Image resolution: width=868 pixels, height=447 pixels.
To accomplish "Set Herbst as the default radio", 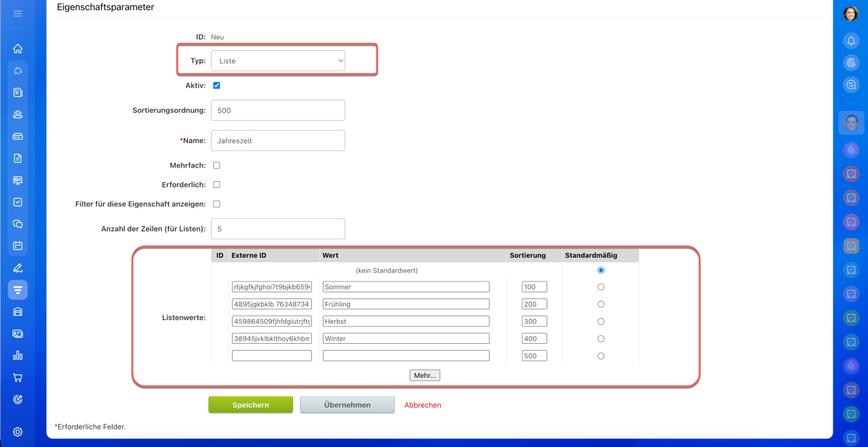I will [x=601, y=322].
